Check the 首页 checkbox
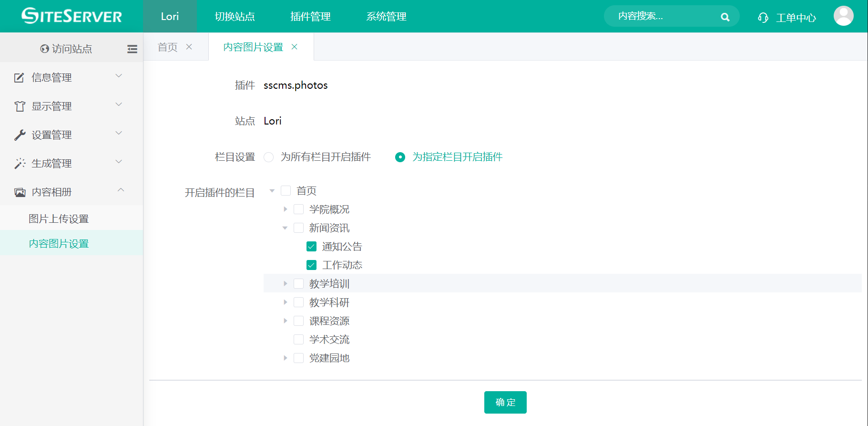 286,191
